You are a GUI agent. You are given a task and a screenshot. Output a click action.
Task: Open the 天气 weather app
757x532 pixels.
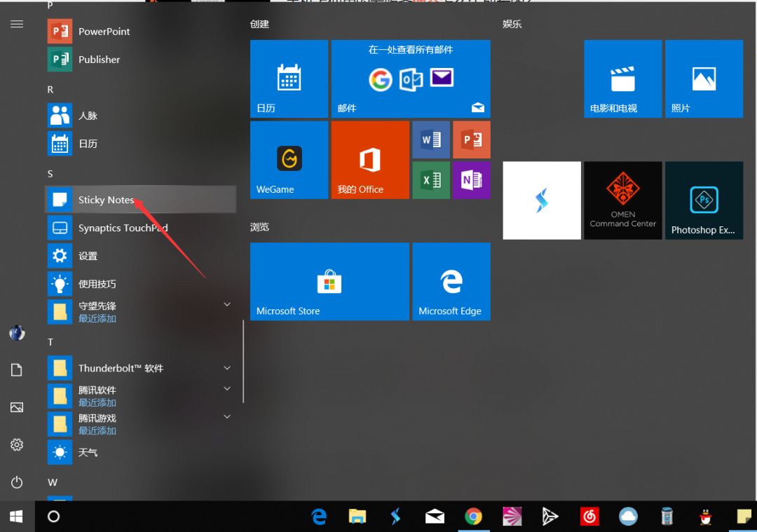tap(140, 452)
